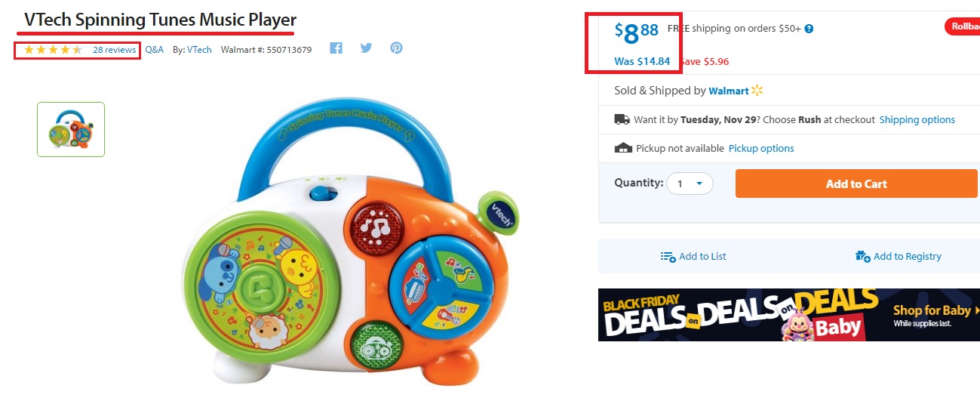Open the VTech brand link
This screenshot has width=980, height=404.
199,50
